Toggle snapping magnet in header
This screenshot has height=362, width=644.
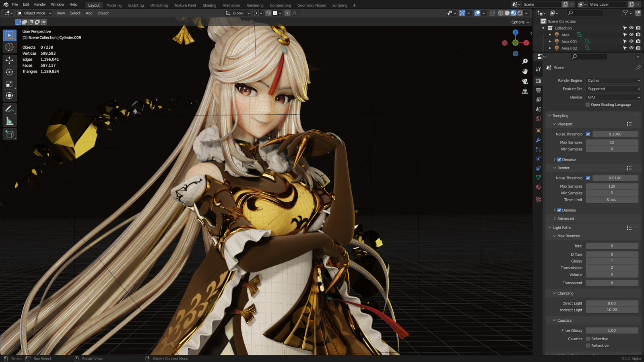(x=268, y=13)
